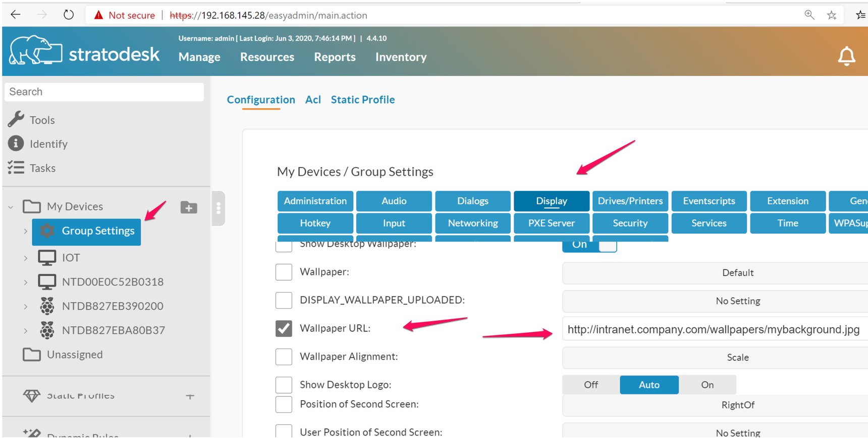Set Show Desktop Logo to On
Image resolution: width=868 pixels, height=438 pixels.
707,385
